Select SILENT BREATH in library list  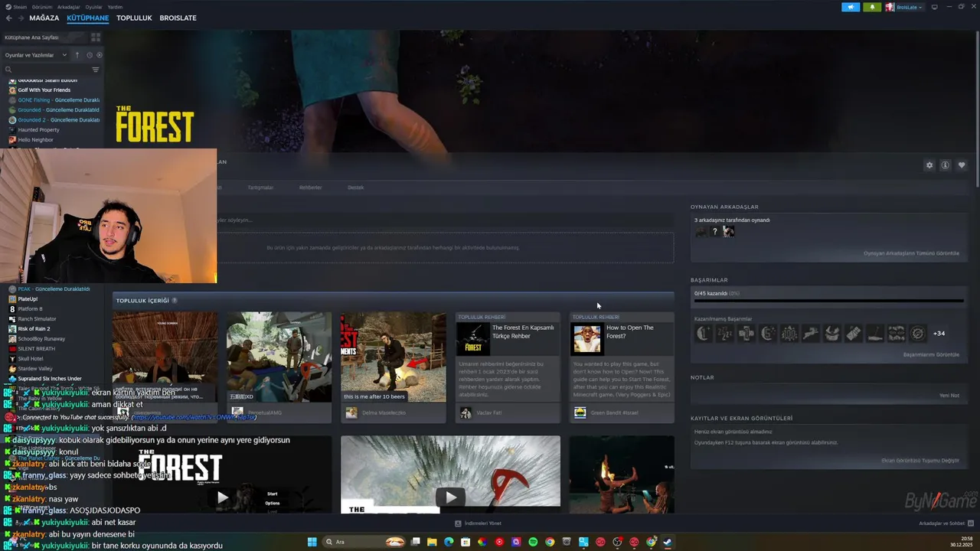[36, 348]
